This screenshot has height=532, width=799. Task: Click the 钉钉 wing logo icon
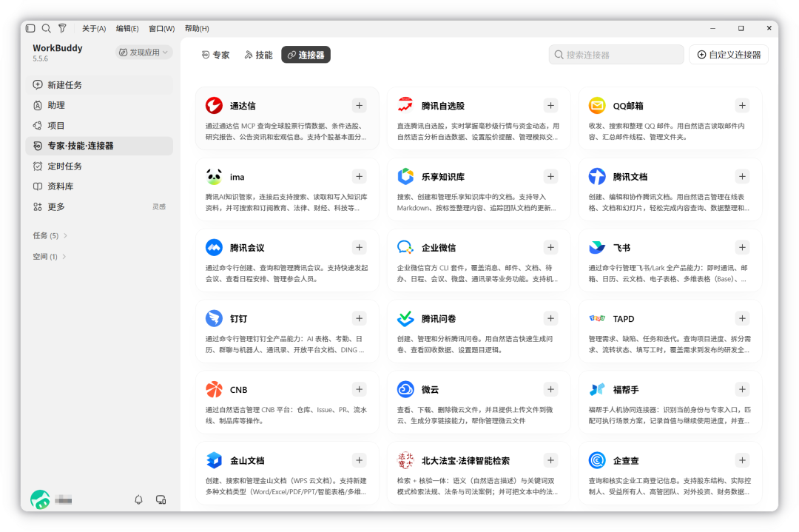tap(214, 318)
